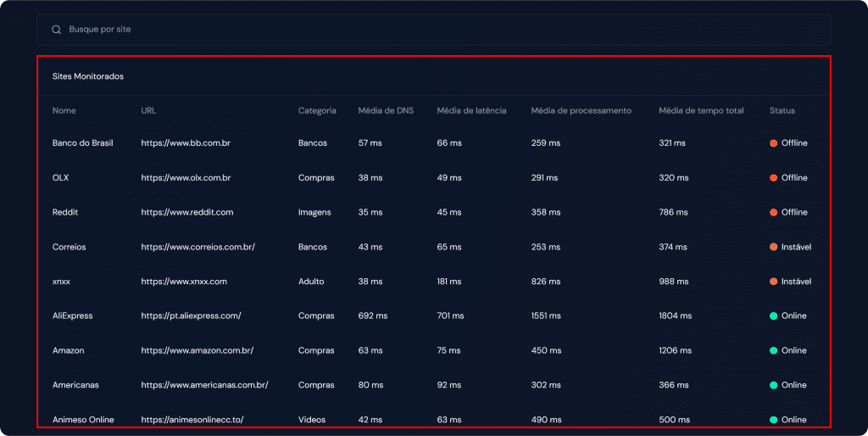The width and height of the screenshot is (868, 436).
Task: Click the 57 ms DNS value
Action: coord(370,143)
